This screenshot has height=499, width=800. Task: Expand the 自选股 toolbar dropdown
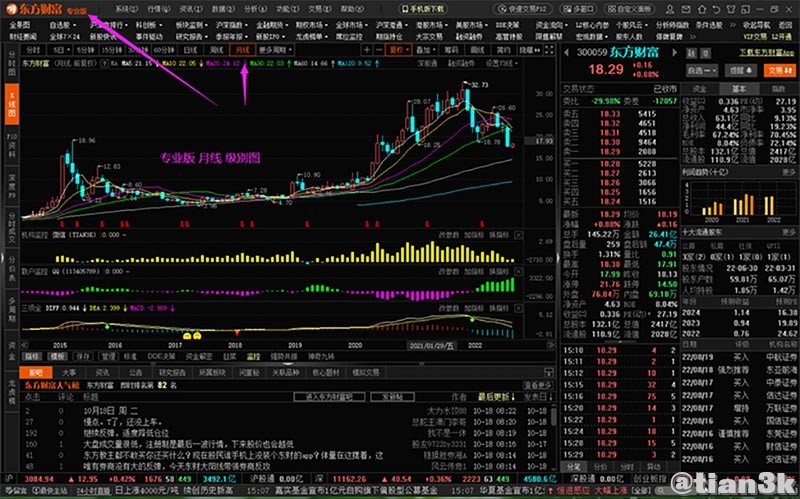click(63, 24)
